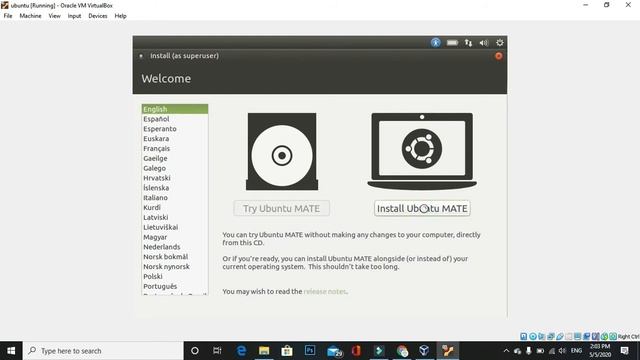
Task: Open the release notes link
Action: click(x=325, y=291)
